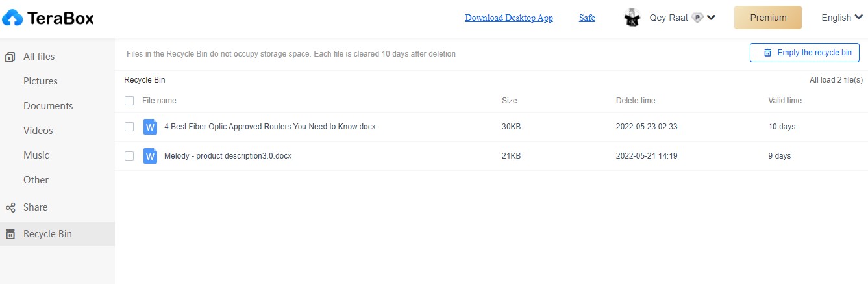Click the Empty the recycle bin button
868x284 pixels.
[804, 53]
